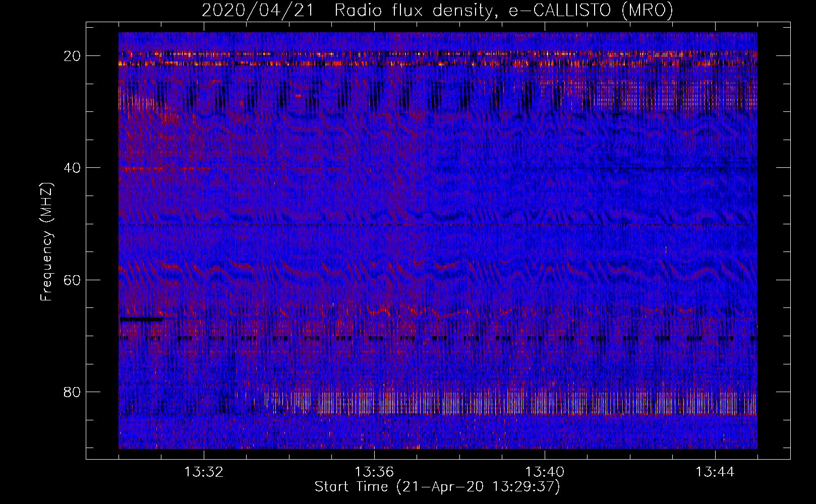
Task: Click the time tick label '13:44'
Action: [x=715, y=472]
